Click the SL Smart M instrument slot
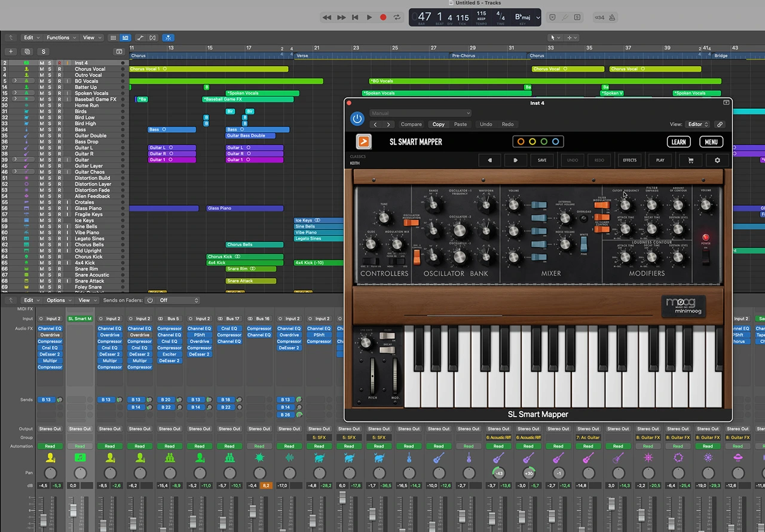Image resolution: width=765 pixels, height=532 pixels. pos(79,319)
